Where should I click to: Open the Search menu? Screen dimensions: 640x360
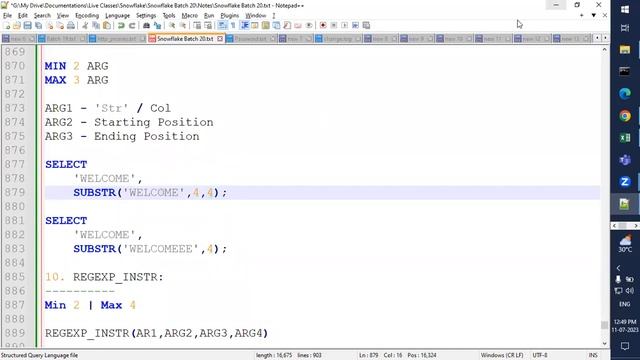[x=42, y=16]
